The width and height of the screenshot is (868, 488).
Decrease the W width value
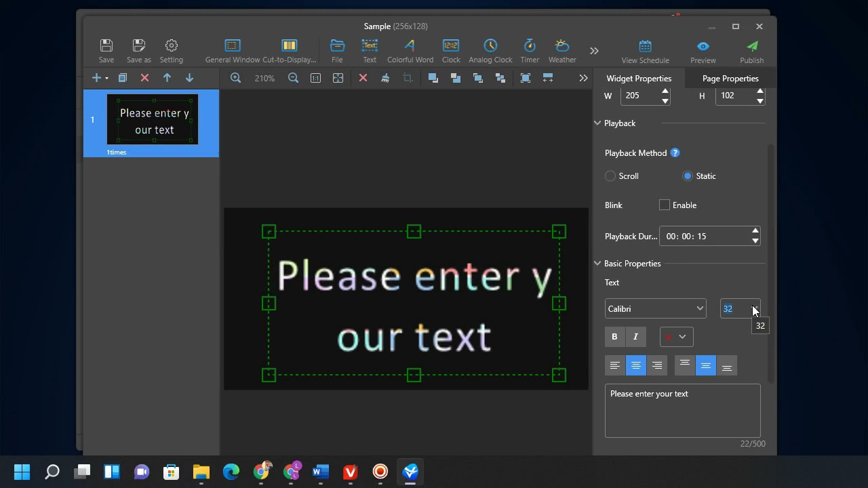665,100
